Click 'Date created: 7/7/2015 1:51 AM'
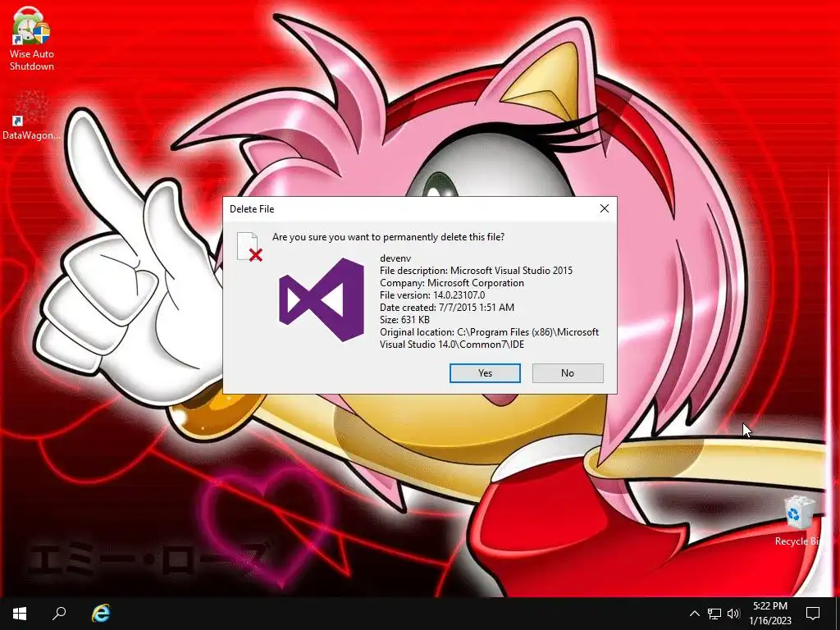 (447, 308)
